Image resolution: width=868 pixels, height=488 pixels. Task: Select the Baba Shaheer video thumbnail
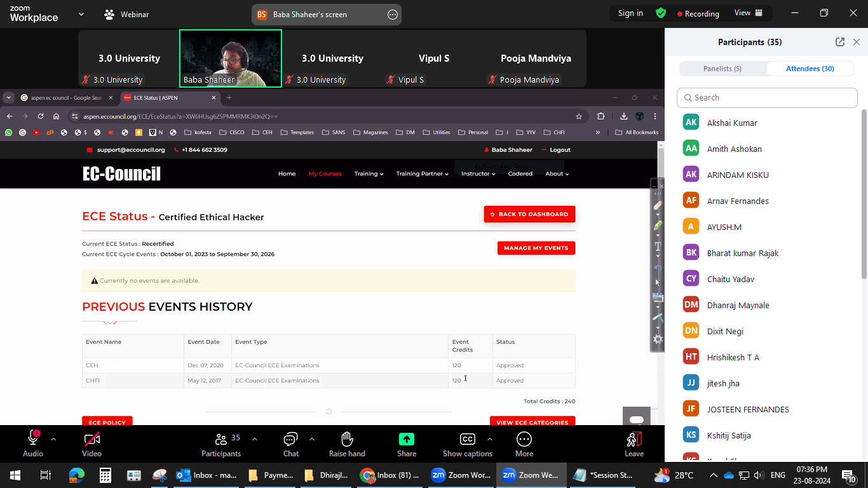[231, 58]
